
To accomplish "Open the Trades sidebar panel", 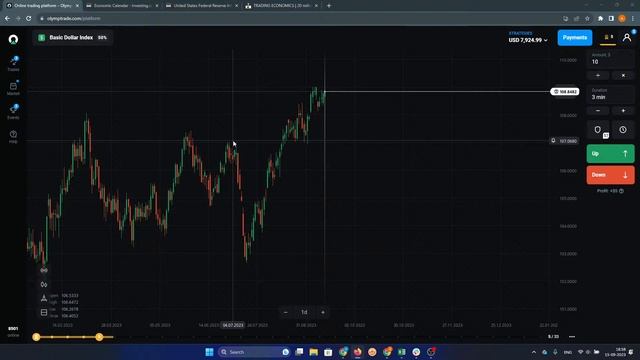I will [x=13, y=64].
